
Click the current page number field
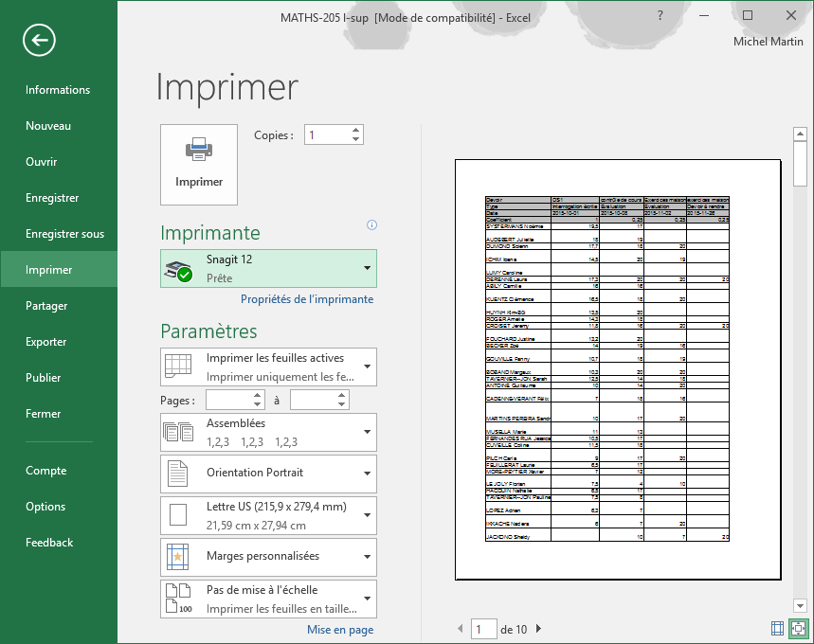[x=484, y=629]
